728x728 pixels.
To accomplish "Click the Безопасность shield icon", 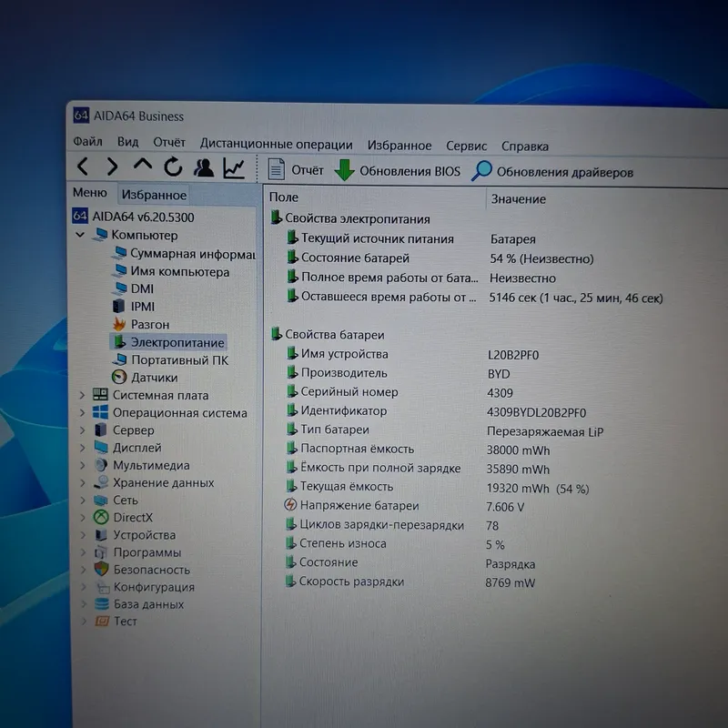I will 101,570.
